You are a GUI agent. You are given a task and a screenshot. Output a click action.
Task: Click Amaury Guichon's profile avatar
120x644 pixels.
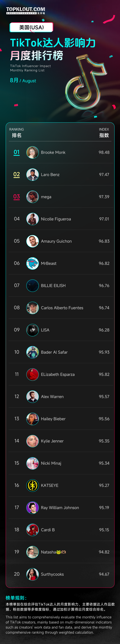[32, 241]
